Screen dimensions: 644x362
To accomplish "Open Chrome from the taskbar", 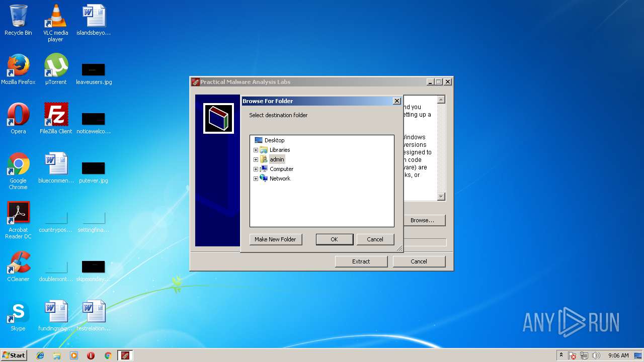I will click(108, 355).
